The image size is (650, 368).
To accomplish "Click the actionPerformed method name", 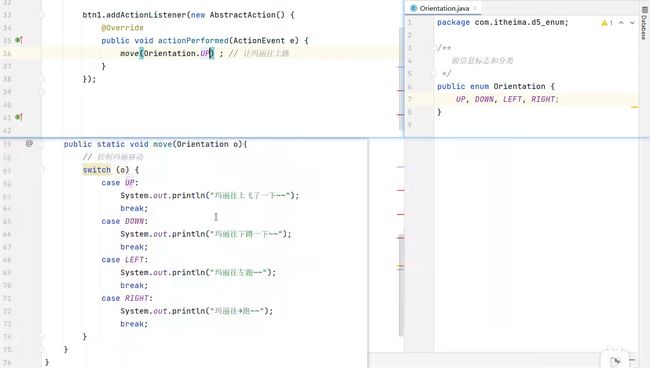I will (193, 41).
